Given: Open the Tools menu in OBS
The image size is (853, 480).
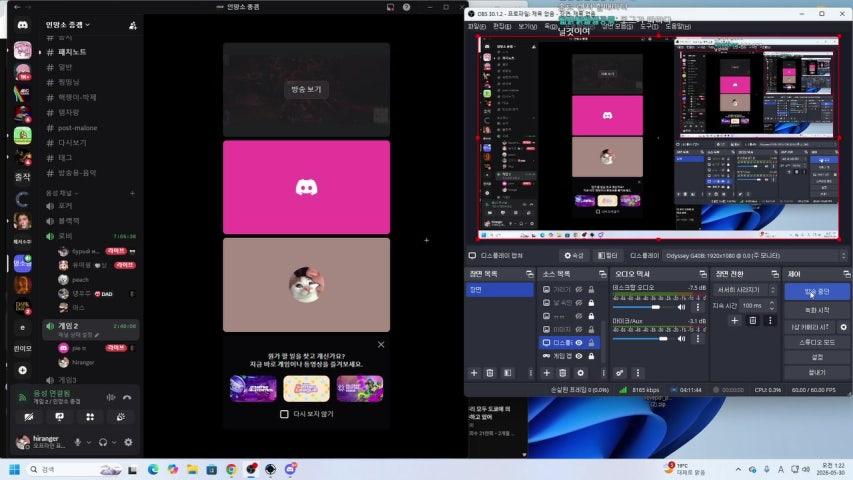Looking at the screenshot, I should click(x=648, y=26).
